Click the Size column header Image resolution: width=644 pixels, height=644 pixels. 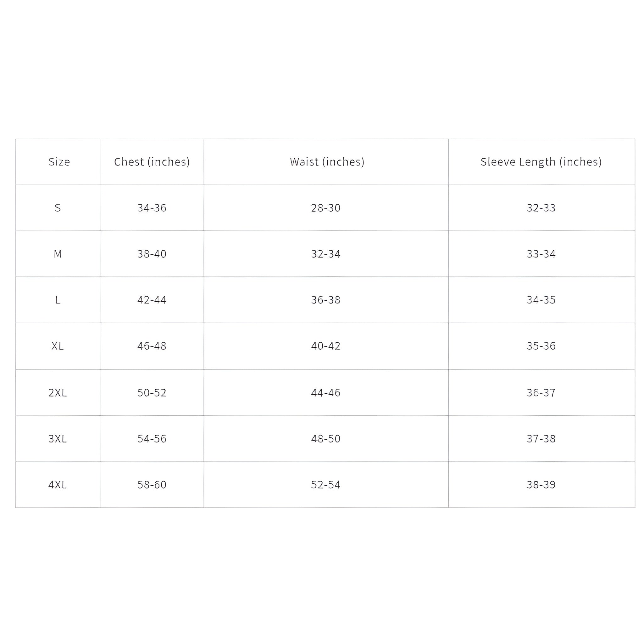(x=59, y=162)
